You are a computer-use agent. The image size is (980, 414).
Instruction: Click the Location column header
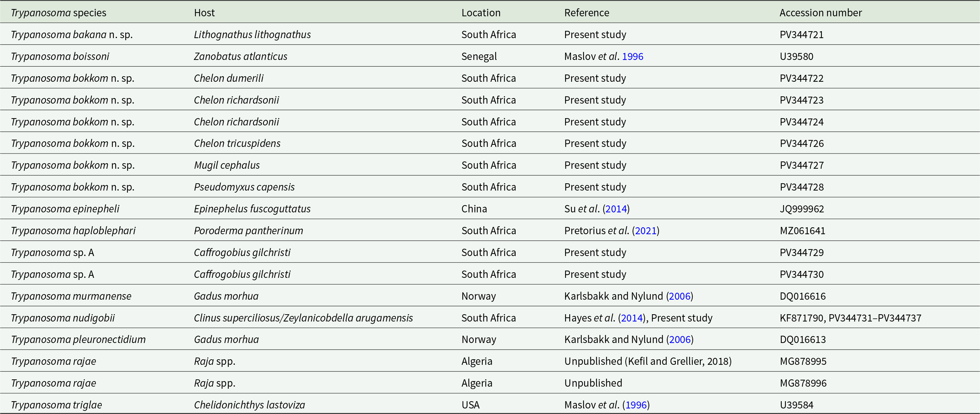(x=481, y=13)
